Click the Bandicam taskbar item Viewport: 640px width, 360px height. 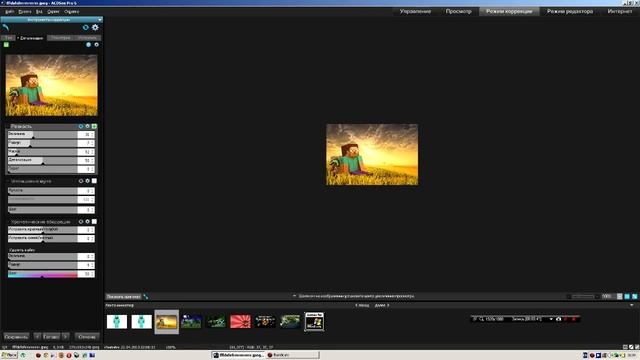(292, 355)
